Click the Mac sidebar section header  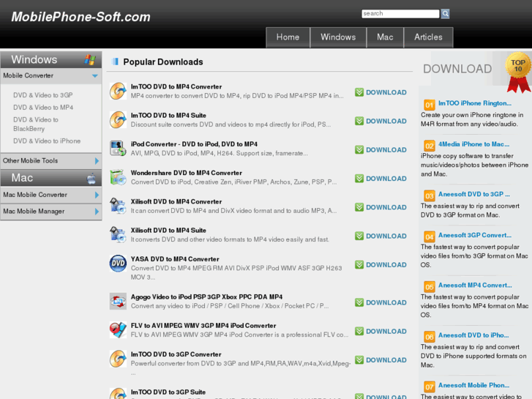coord(51,178)
